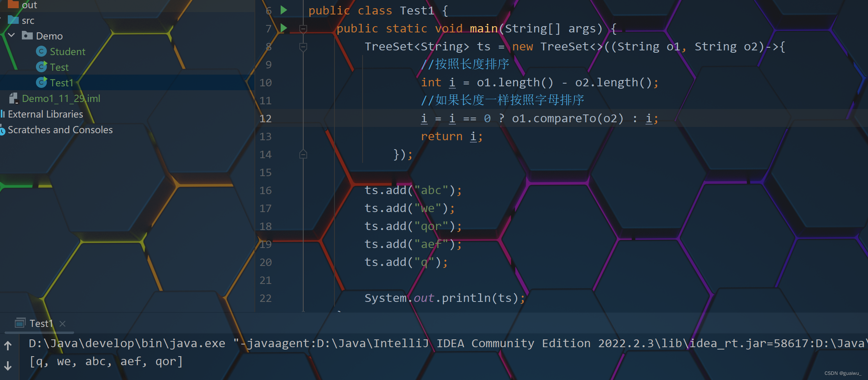Click the Test1 run tab window icon
868x380 pixels.
(20, 323)
